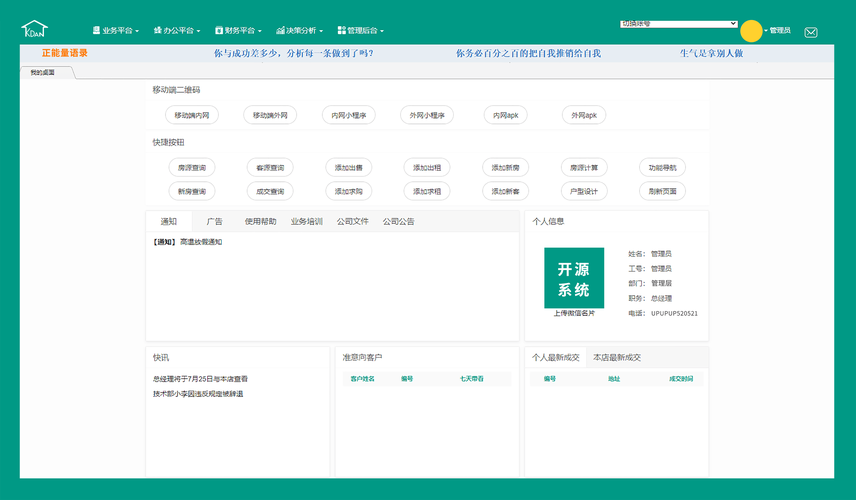Switch to the 本店最新成交 tab

(617, 357)
